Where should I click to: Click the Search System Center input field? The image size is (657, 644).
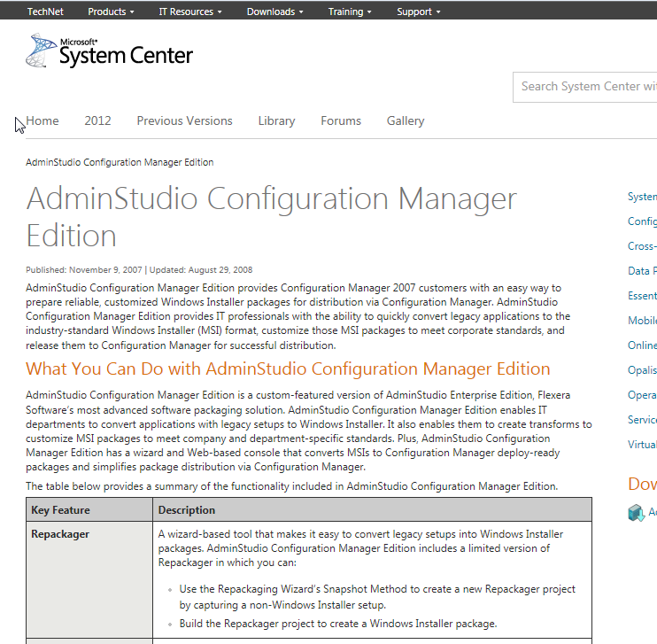[x=586, y=86]
